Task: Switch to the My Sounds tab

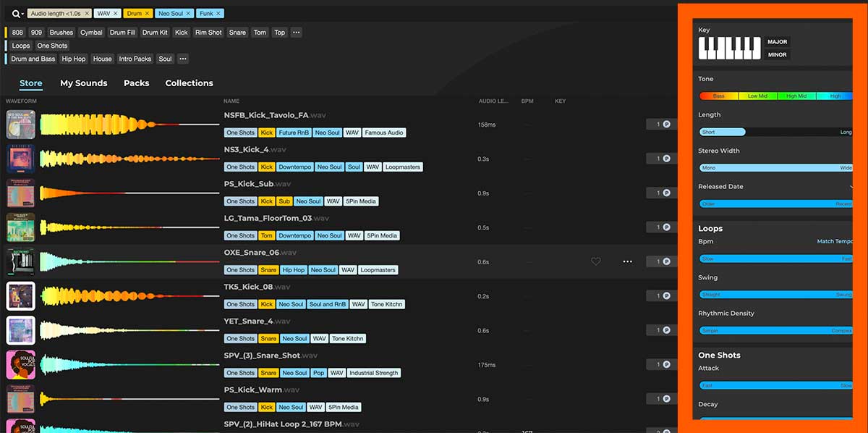Action: coord(83,83)
